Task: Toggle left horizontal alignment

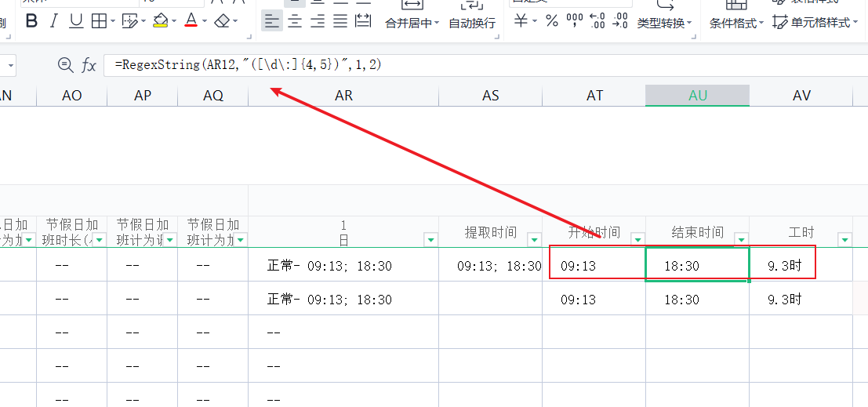Action: 272,22
